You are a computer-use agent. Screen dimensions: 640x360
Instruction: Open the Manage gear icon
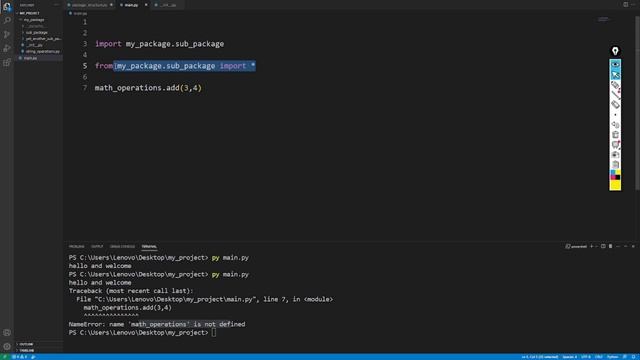7,347
